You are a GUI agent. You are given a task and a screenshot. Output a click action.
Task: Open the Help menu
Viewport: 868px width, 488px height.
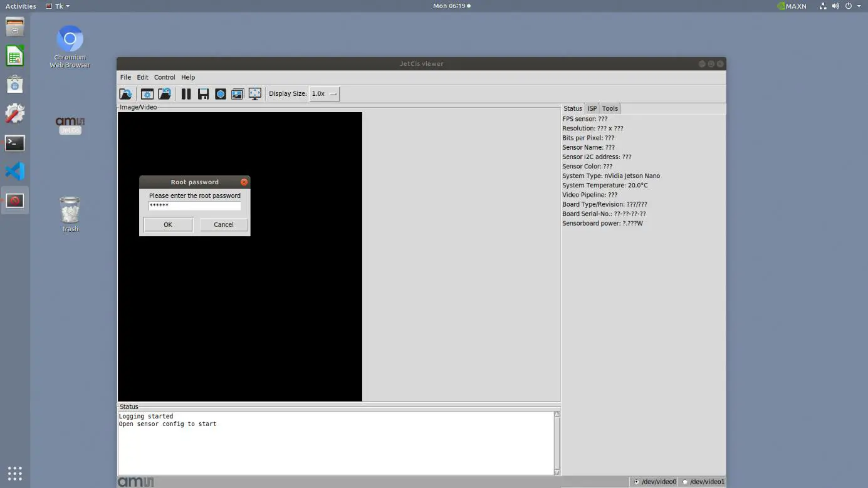(x=188, y=77)
